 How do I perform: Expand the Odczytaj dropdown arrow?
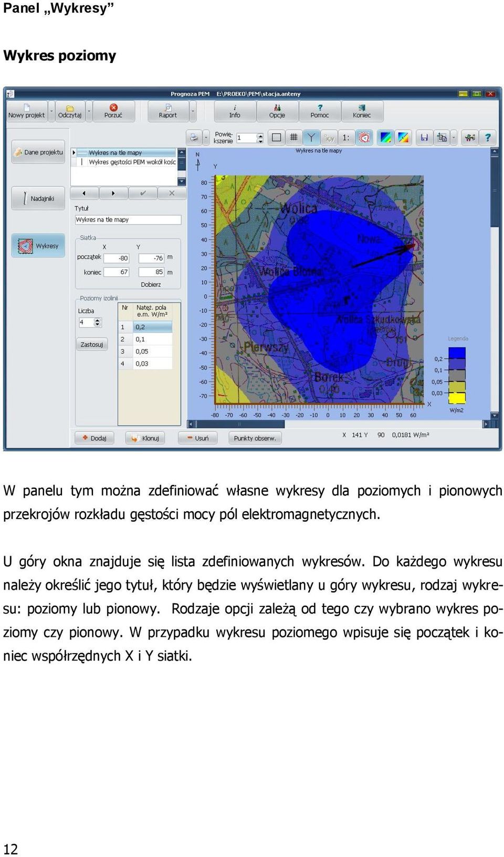89,111
